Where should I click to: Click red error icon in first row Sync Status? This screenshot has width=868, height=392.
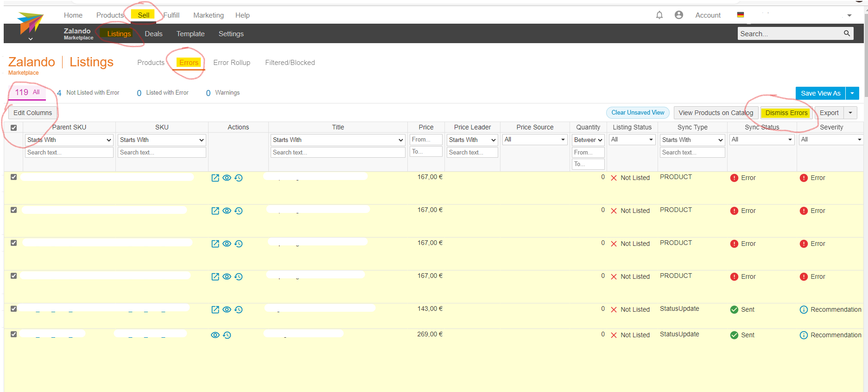[734, 178]
